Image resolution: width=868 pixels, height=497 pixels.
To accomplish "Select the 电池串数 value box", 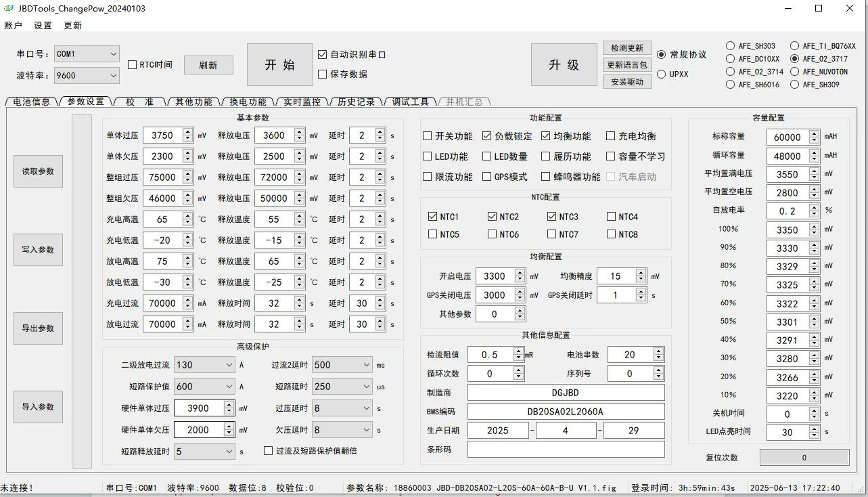I will tap(630, 355).
